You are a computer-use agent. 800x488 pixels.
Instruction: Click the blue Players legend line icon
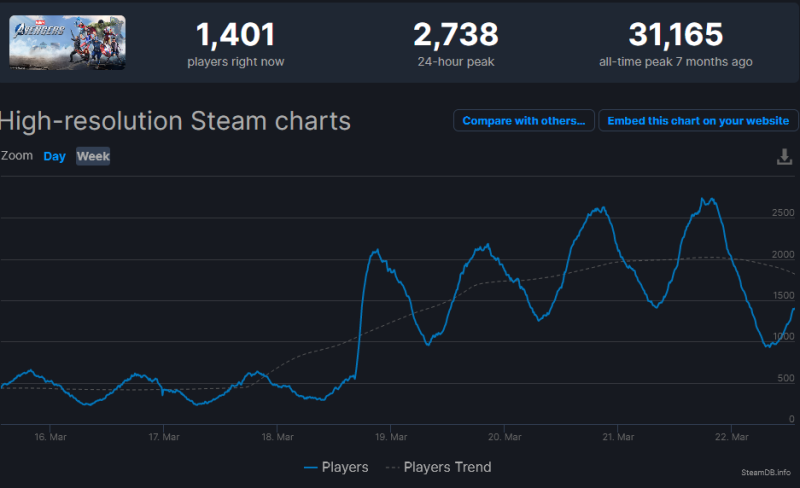(x=310, y=468)
